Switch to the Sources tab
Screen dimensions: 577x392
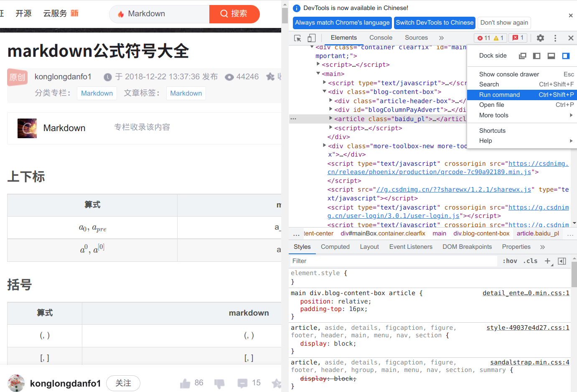coord(416,38)
